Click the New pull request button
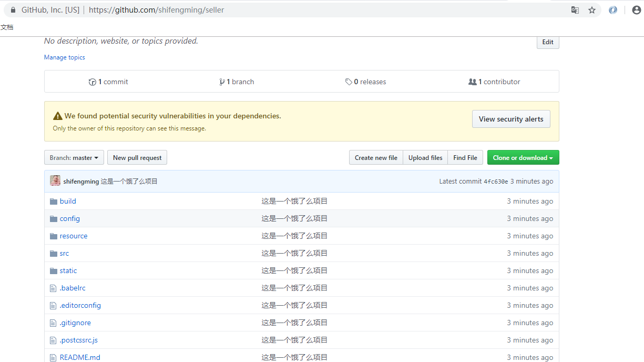Viewport: 644px width, 362px height. point(137,158)
